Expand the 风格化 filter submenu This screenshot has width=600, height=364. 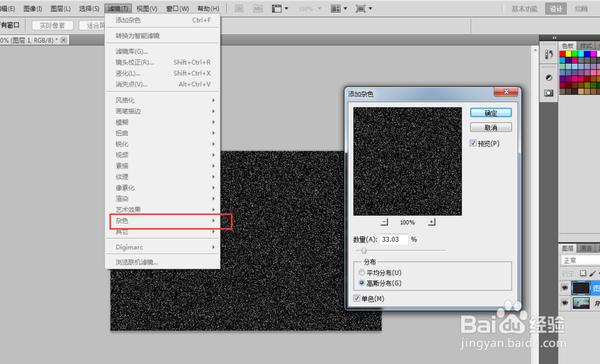(163, 100)
